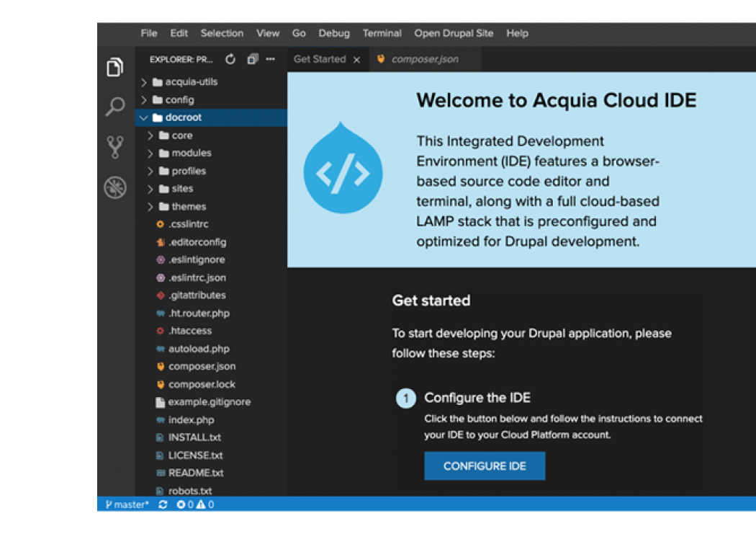Image resolution: width=756 pixels, height=534 pixels.
Task: Click the crossed-out bug Xdebug icon
Action: click(114, 184)
